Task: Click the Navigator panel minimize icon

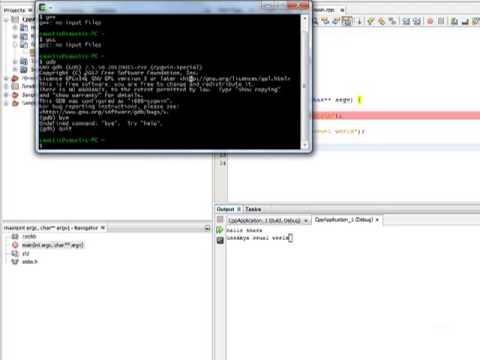Action: coord(207,228)
